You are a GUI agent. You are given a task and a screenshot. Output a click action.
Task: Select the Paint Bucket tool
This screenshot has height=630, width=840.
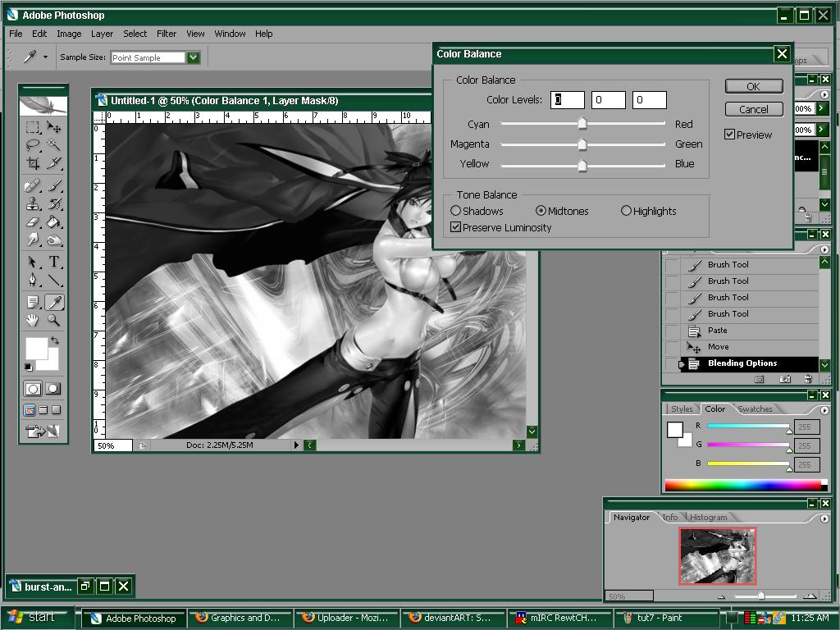pyautogui.click(x=53, y=221)
